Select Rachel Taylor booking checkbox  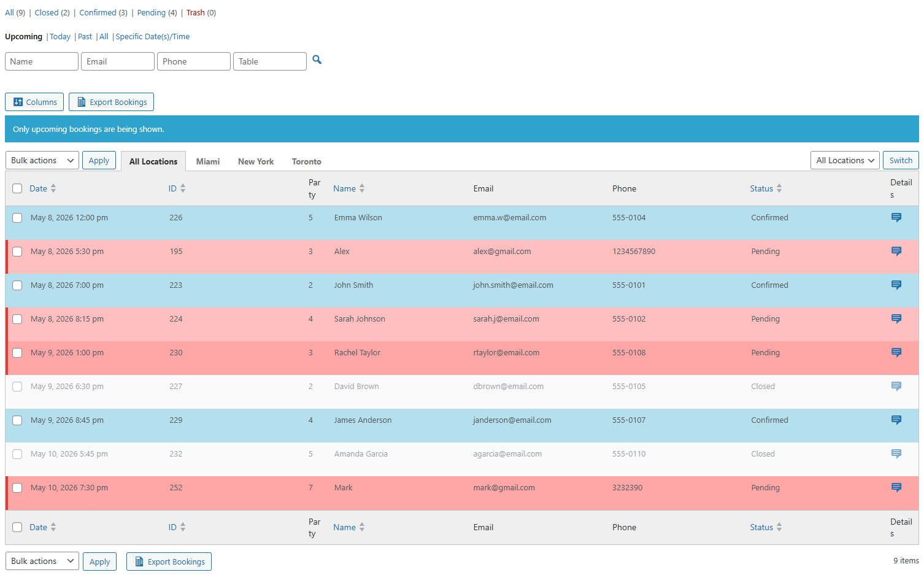[17, 353]
